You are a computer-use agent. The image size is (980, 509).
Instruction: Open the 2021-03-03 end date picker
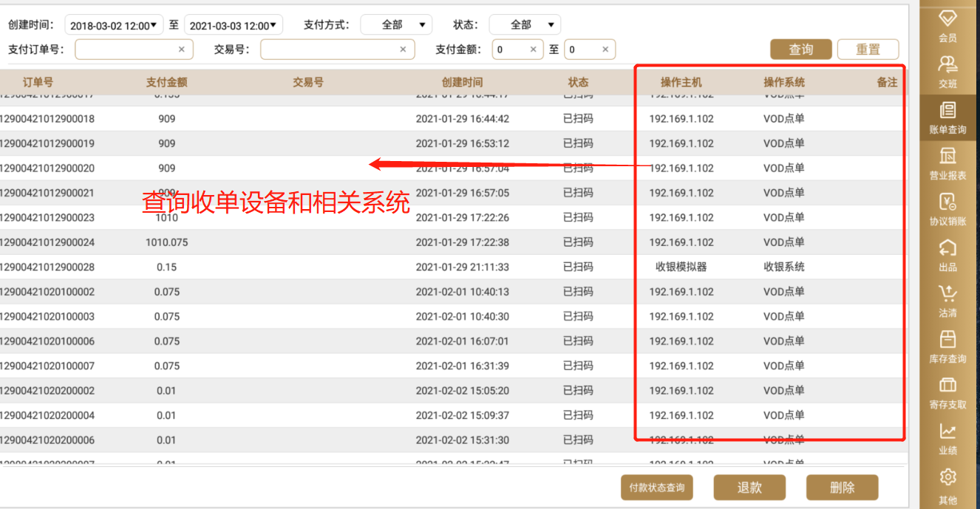pos(234,25)
